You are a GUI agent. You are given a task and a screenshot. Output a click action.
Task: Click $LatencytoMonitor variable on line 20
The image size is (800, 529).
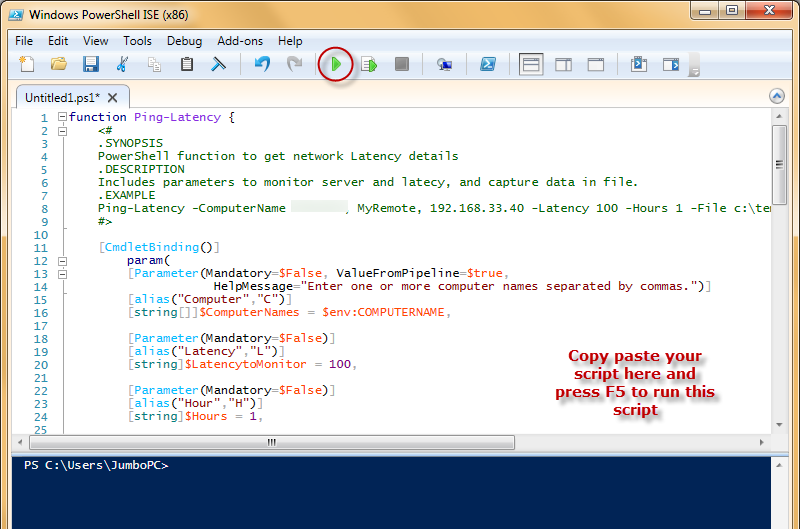pyautogui.click(x=245, y=364)
